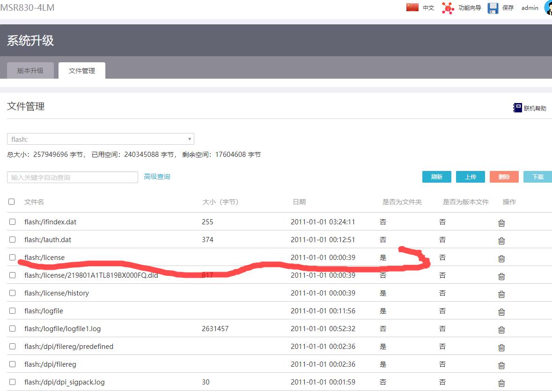Tick the select-all checkbox in the table header

click(x=12, y=201)
